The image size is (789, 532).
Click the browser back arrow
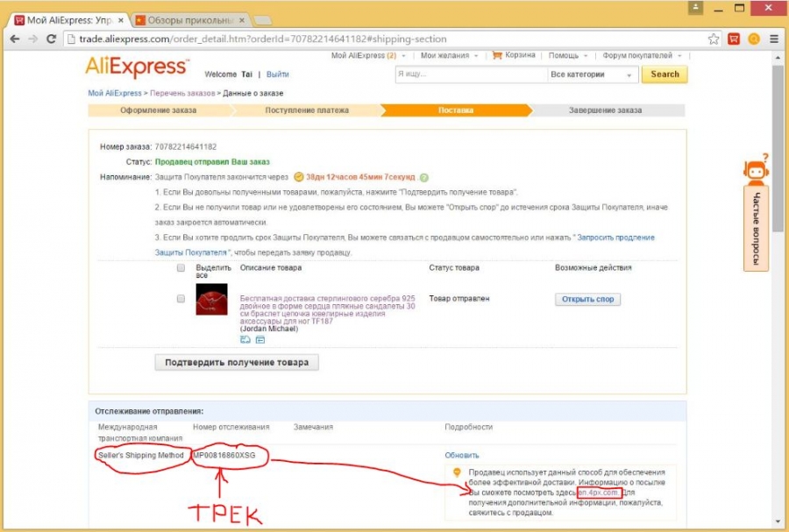point(15,39)
